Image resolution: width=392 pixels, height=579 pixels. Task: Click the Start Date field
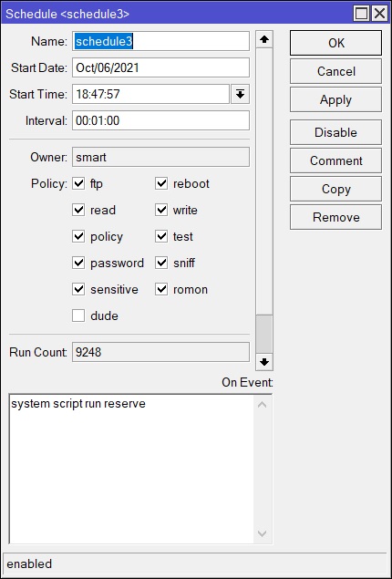[160, 67]
